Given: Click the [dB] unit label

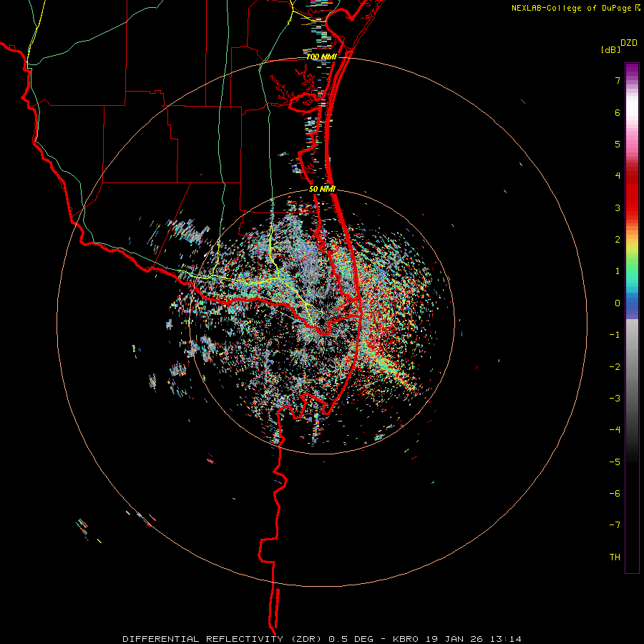Looking at the screenshot, I should [610, 49].
